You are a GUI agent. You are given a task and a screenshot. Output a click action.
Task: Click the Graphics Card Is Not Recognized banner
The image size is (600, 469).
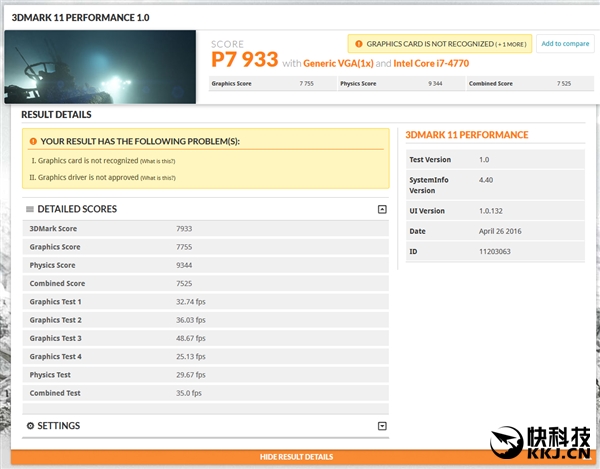(432, 44)
